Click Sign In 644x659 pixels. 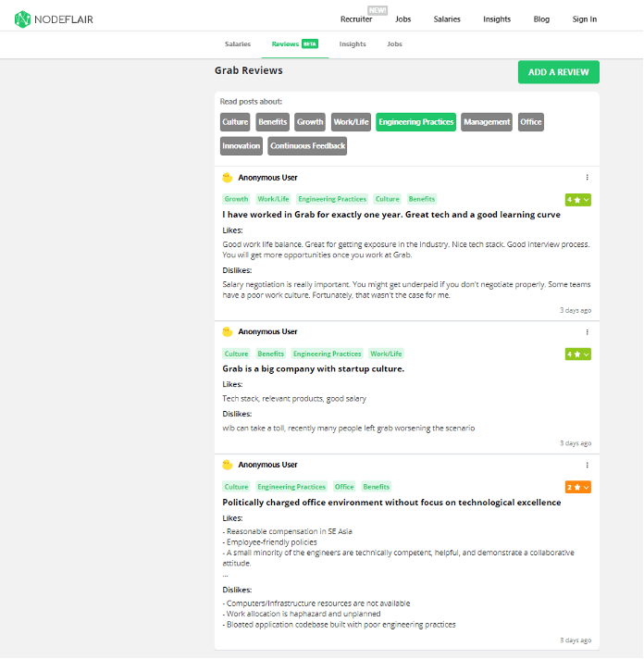(x=585, y=19)
